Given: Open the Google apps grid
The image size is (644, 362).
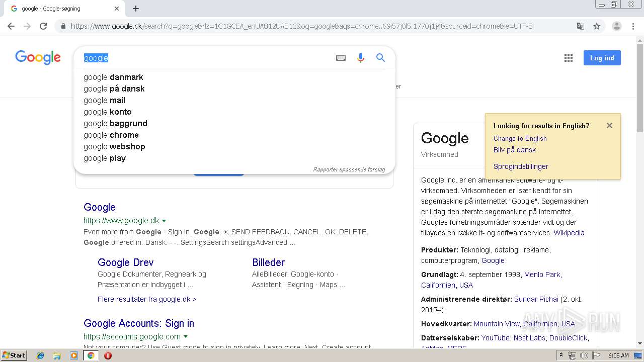Looking at the screenshot, I should click(569, 58).
